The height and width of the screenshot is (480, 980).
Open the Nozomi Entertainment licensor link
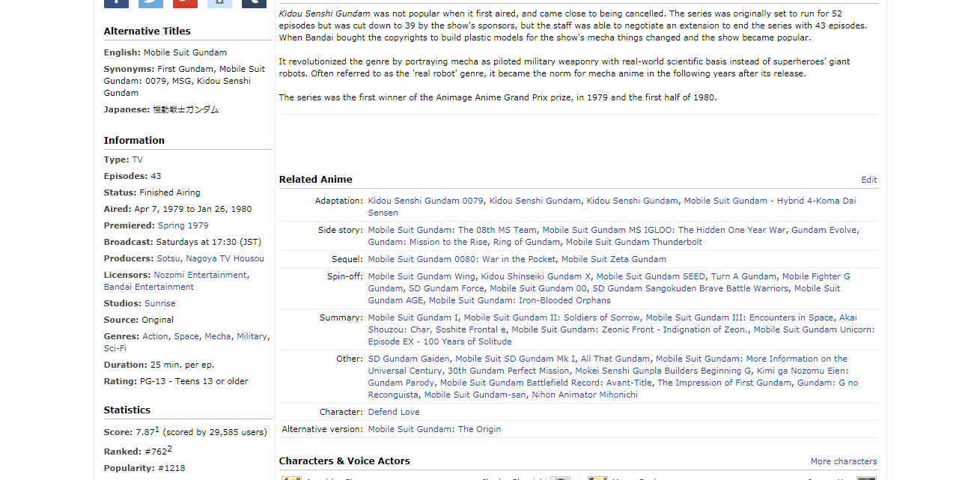(x=200, y=275)
